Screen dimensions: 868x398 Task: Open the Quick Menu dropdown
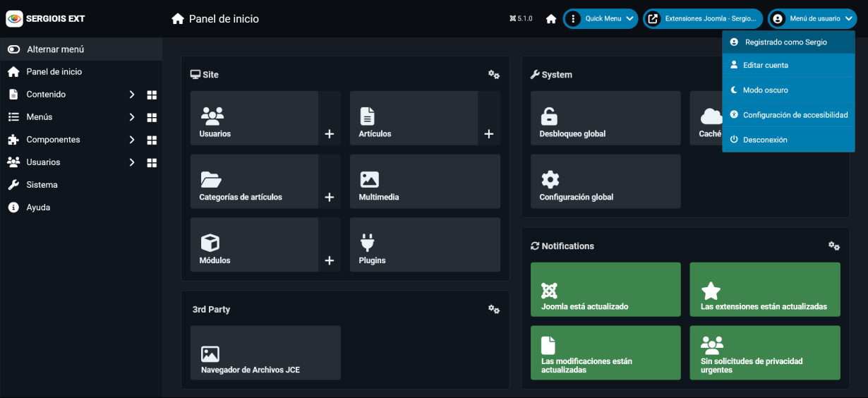(x=601, y=18)
